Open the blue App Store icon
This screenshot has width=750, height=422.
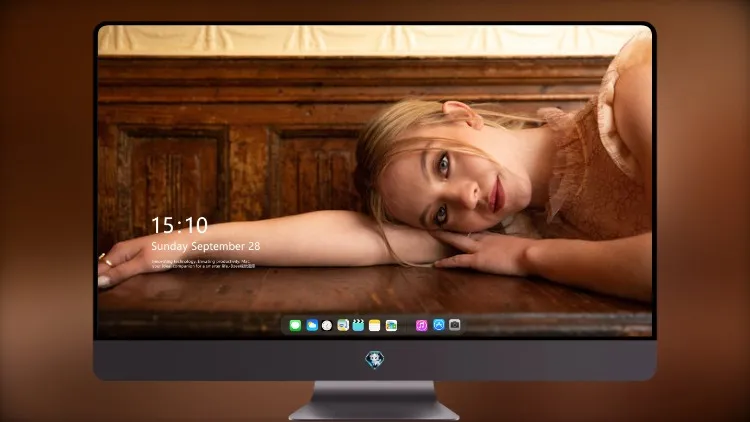[x=439, y=325]
